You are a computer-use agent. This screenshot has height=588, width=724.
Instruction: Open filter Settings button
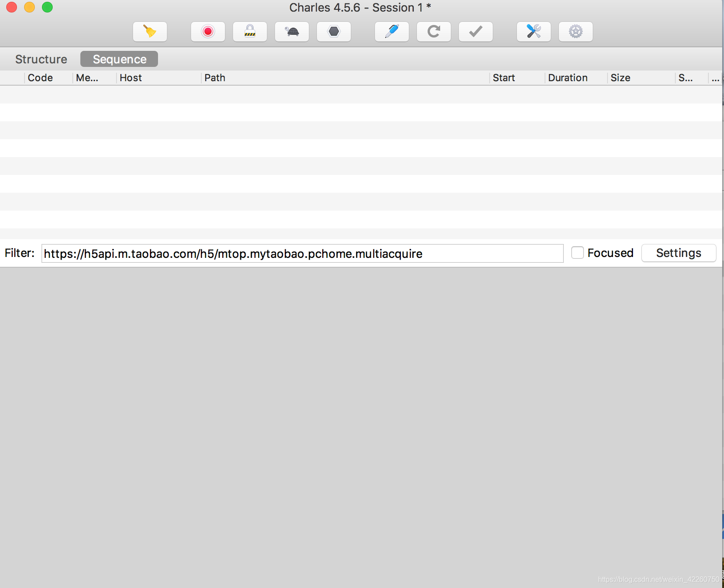click(x=678, y=253)
